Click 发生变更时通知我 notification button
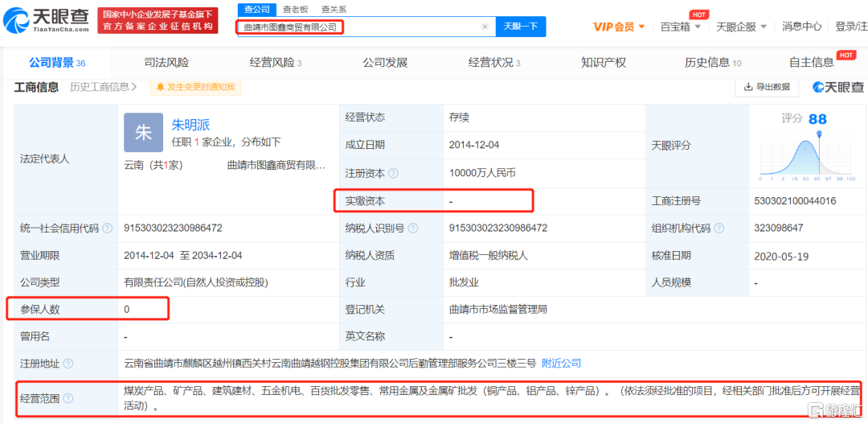 [x=195, y=86]
